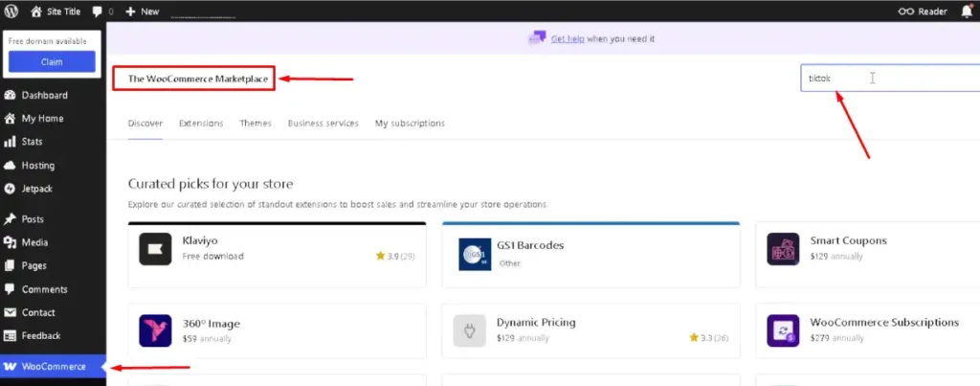980x386 pixels.
Task: Click the Klaviyo logo icon
Action: [155, 249]
